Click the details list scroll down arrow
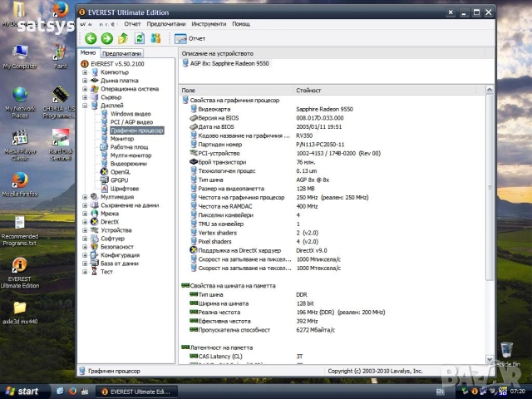This screenshot has width=532, height=399. [x=490, y=359]
